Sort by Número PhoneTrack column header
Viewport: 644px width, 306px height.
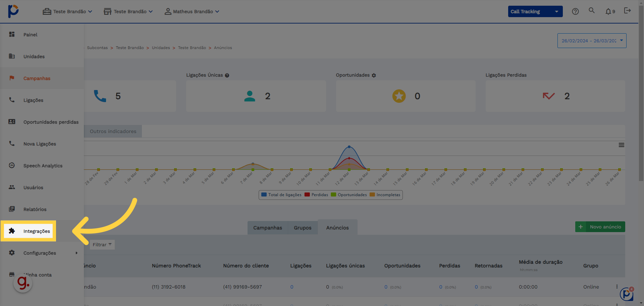click(176, 266)
